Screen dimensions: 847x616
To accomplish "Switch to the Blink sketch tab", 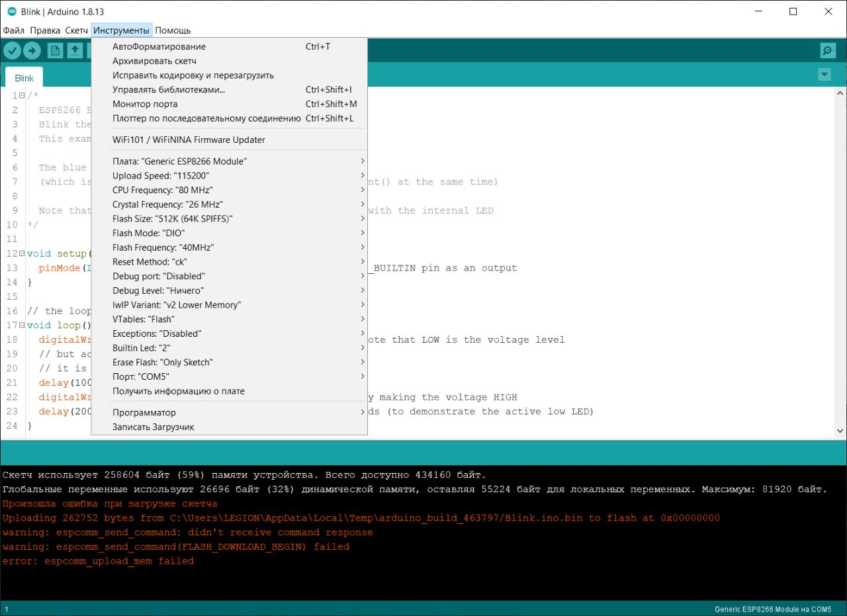I will [x=24, y=77].
